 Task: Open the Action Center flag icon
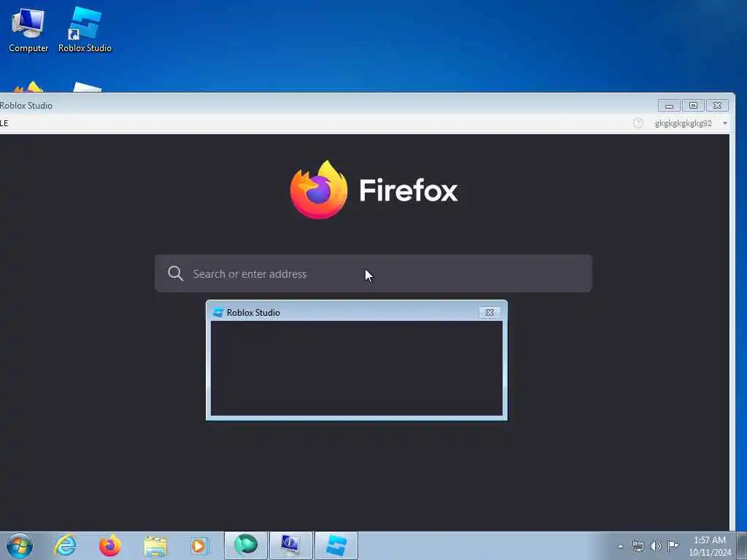(x=673, y=545)
